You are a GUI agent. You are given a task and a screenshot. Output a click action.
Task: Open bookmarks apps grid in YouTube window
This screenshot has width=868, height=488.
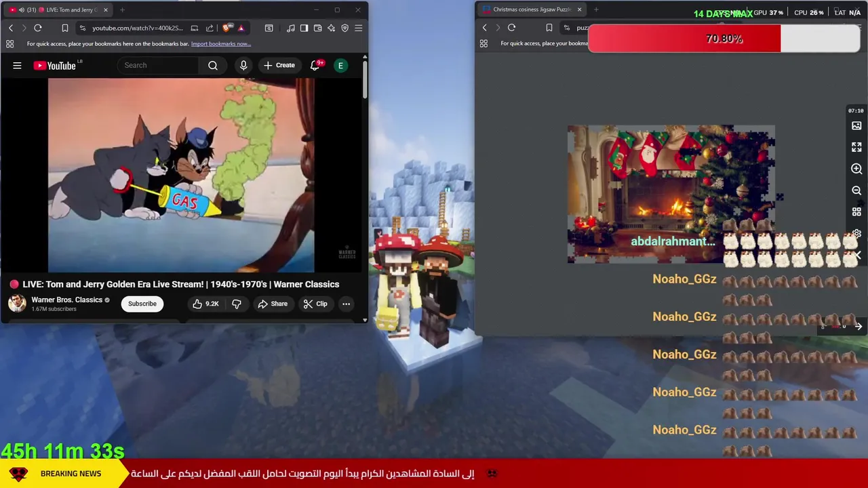pos(9,44)
